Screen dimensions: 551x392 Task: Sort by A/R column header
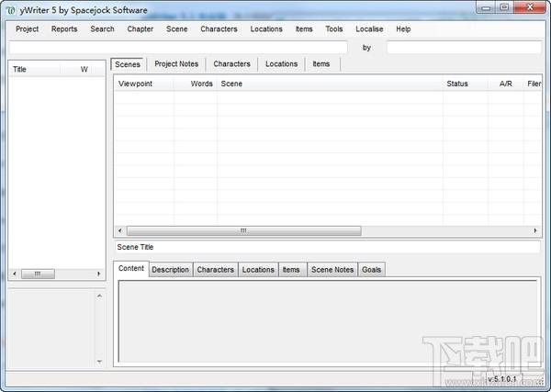click(x=506, y=84)
